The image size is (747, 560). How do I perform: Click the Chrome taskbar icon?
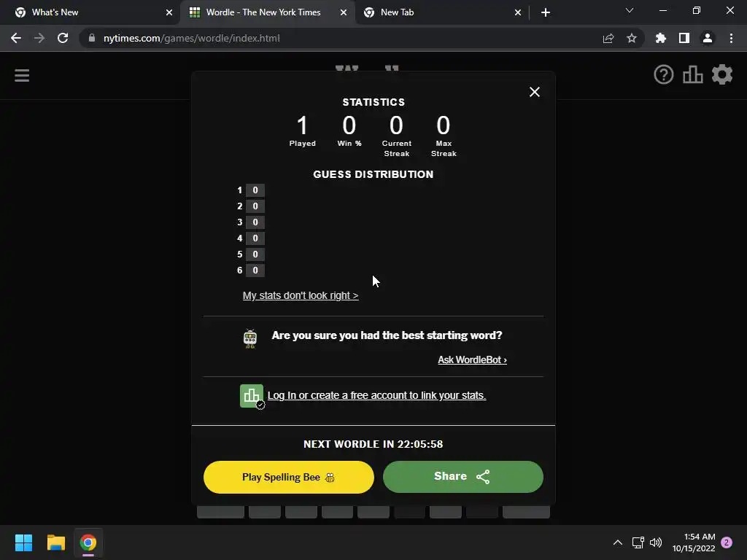(x=88, y=542)
